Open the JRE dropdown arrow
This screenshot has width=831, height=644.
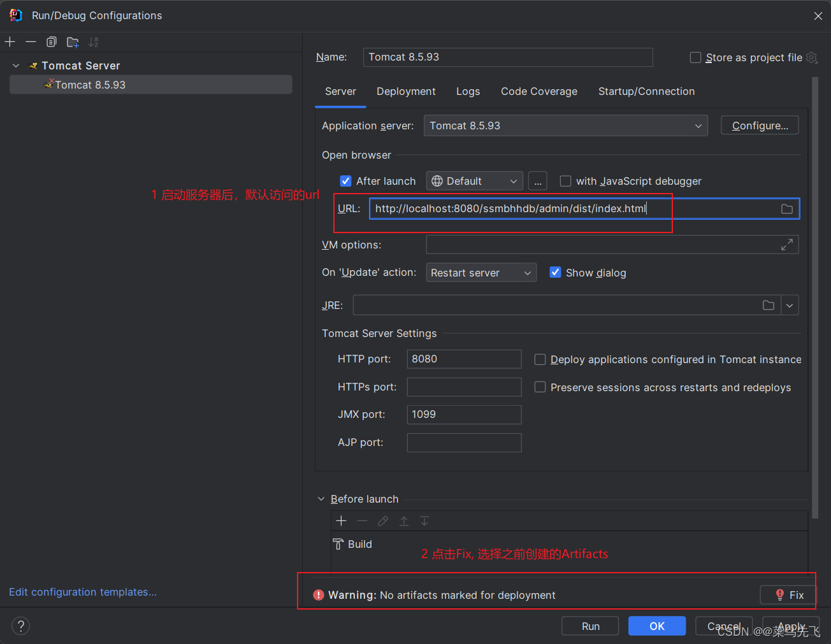(790, 305)
